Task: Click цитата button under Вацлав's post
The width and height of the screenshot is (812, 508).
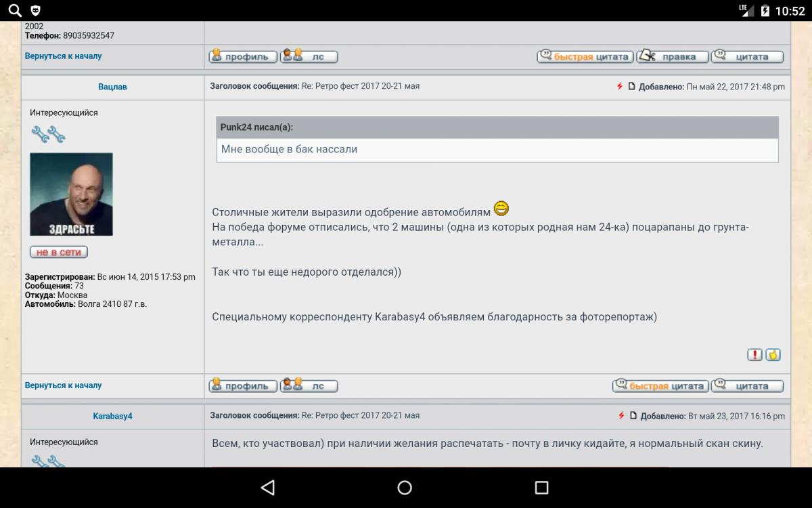Action: coord(747,385)
